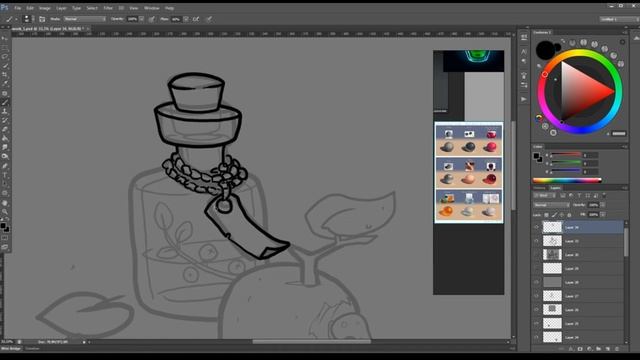Select the Eraser tool
Screen dimensions: 640x360
click(5, 129)
